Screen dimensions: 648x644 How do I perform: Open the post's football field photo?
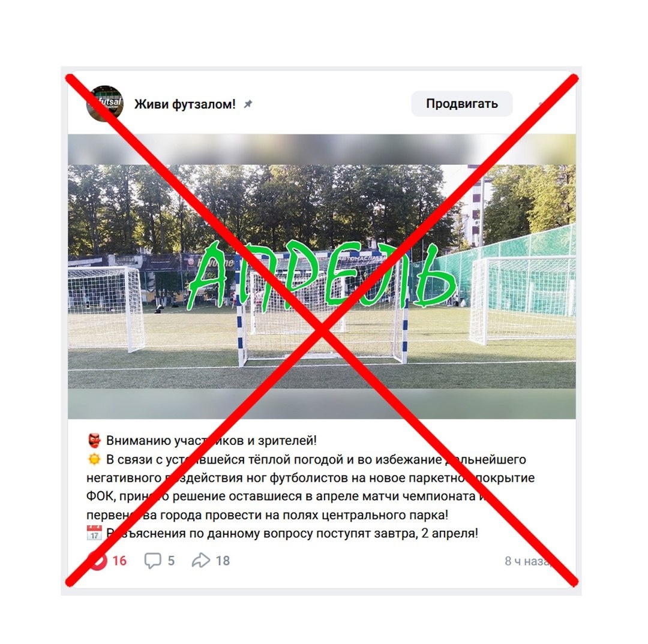pos(322,276)
